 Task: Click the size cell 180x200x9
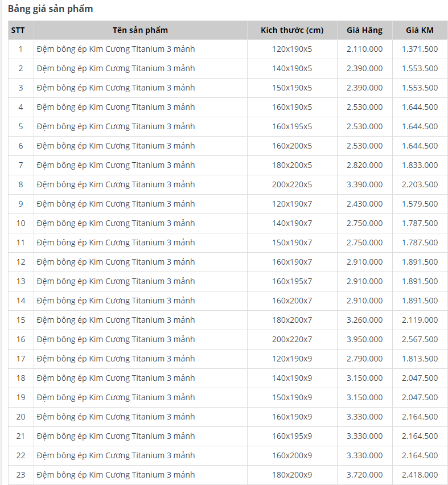click(292, 475)
